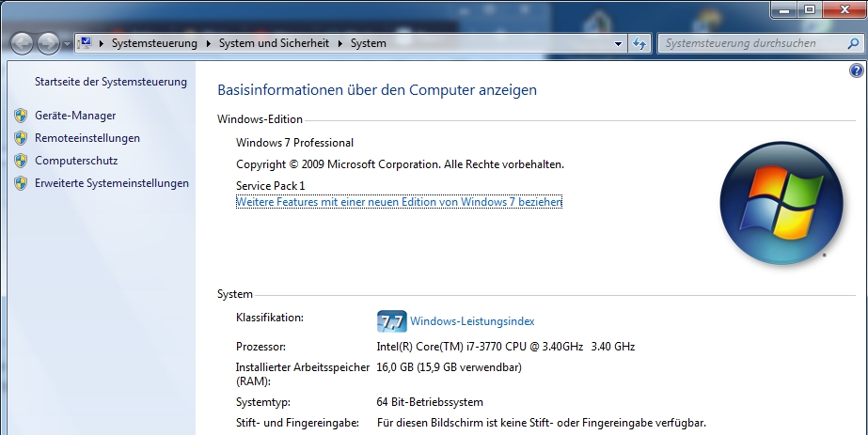The height and width of the screenshot is (435, 868).
Task: Click the Service Pack 1 text
Action: pyautogui.click(x=271, y=186)
